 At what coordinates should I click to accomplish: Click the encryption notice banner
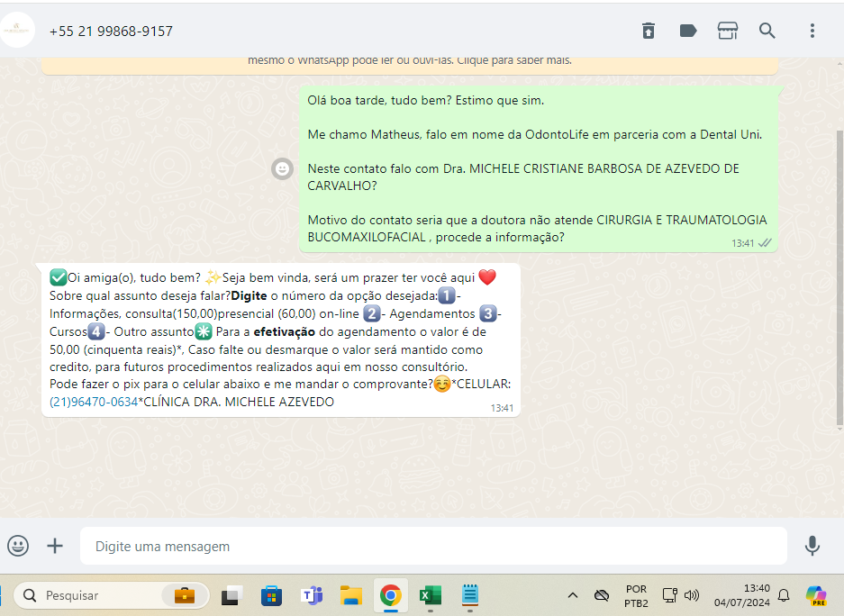point(410,65)
